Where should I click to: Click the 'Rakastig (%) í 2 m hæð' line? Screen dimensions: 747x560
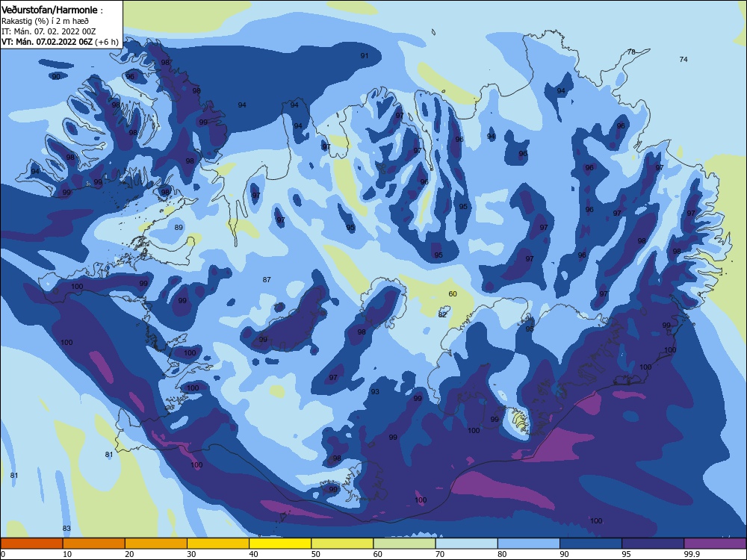pyautogui.click(x=45, y=21)
